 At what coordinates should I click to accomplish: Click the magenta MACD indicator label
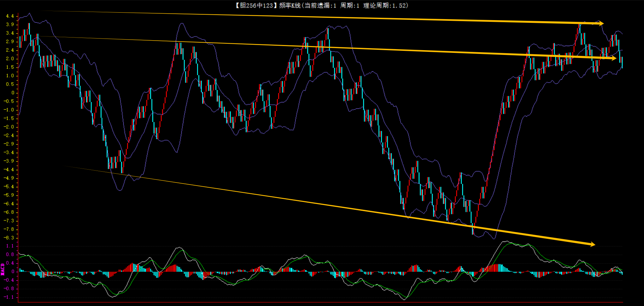pyautogui.click(x=3, y=269)
